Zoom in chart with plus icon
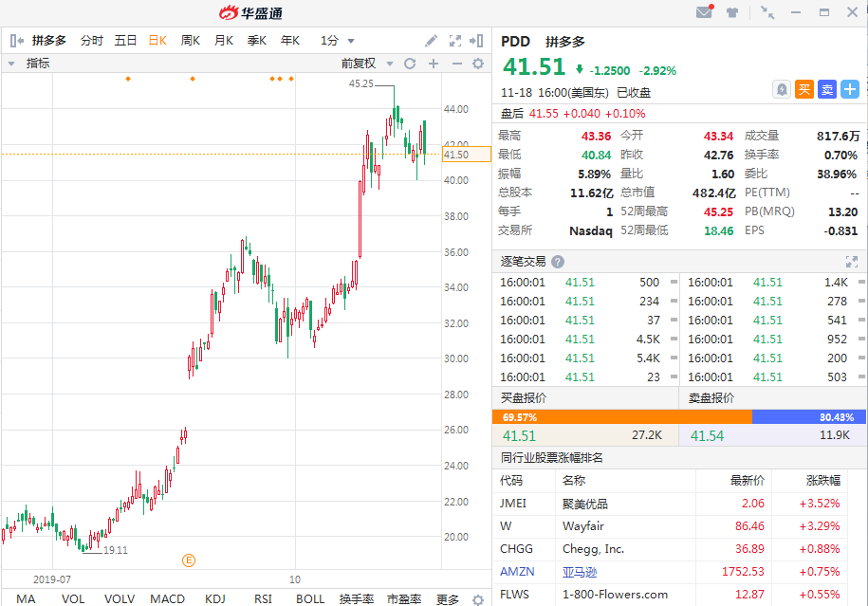The width and height of the screenshot is (868, 606). pyautogui.click(x=434, y=64)
